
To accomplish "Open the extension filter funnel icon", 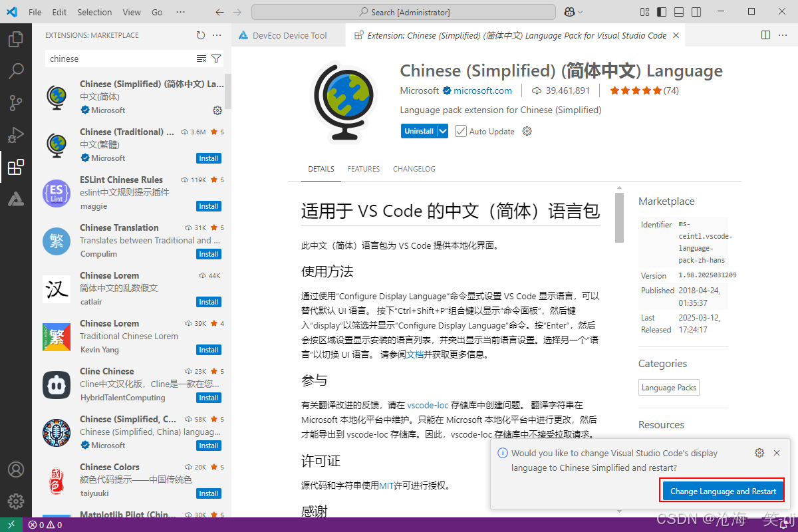I will (x=216, y=59).
